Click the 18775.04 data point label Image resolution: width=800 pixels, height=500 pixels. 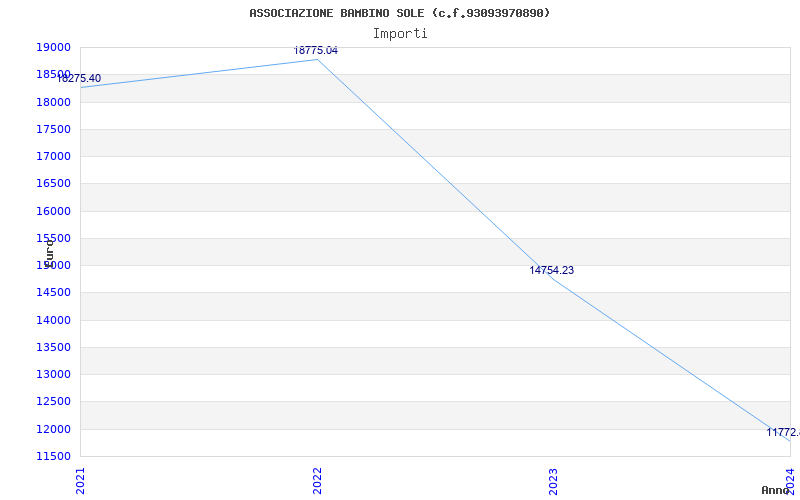(x=315, y=51)
